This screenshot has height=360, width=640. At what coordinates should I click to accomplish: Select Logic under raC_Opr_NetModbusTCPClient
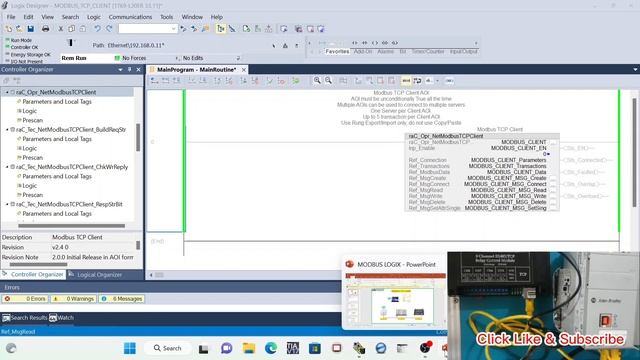(x=29, y=111)
